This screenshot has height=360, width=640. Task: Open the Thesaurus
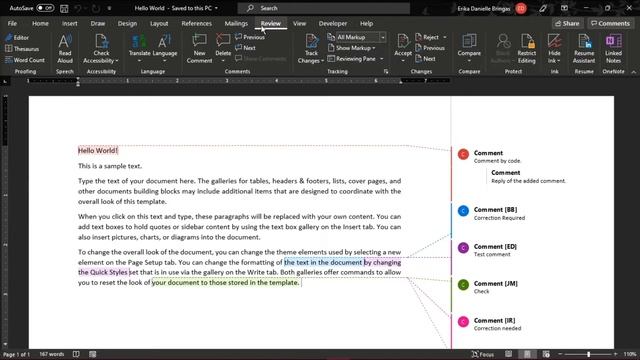click(x=22, y=49)
